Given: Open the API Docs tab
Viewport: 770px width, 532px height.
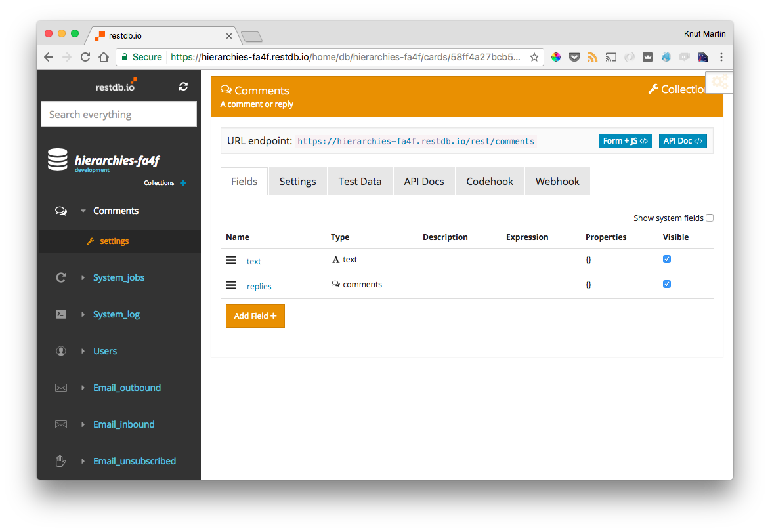Looking at the screenshot, I should [424, 182].
